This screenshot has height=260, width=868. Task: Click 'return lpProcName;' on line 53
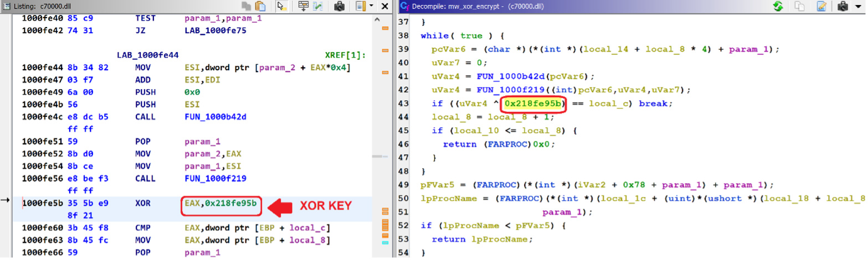click(x=481, y=240)
